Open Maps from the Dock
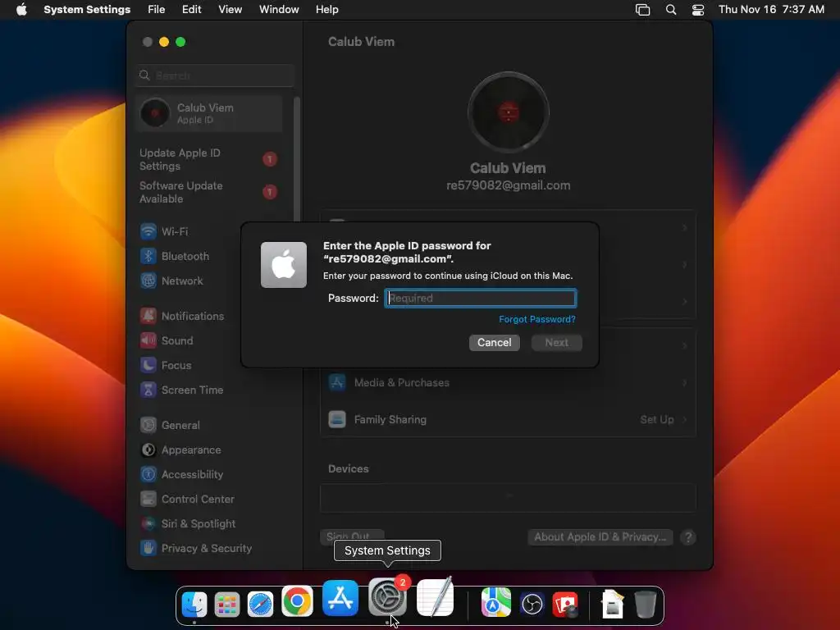The height and width of the screenshot is (630, 840). [x=495, y=602]
